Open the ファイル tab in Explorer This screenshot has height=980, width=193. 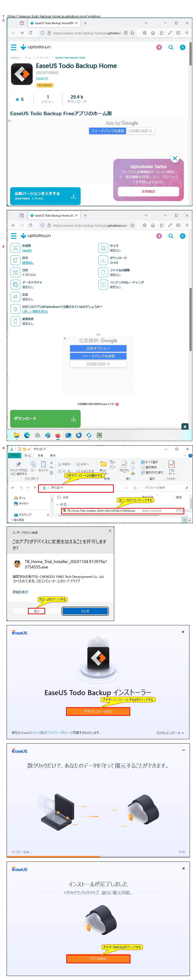pyautogui.click(x=15, y=455)
